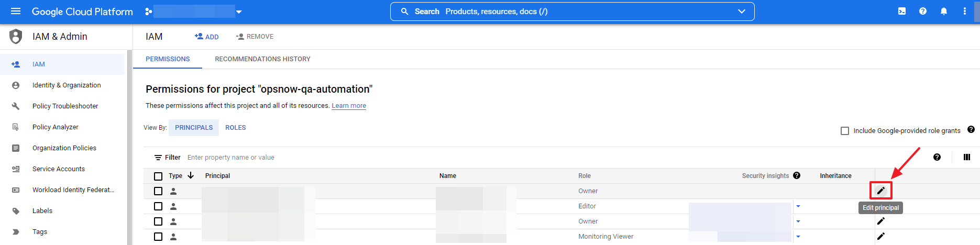Click the top bar help icon

pos(923,12)
